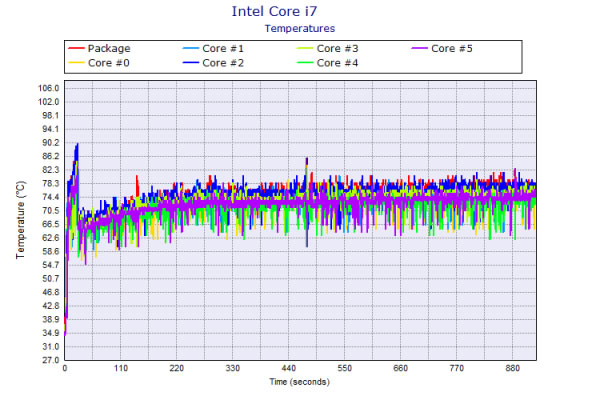
Task: Click the purple Core #5 legend line
Action: [x=419, y=48]
